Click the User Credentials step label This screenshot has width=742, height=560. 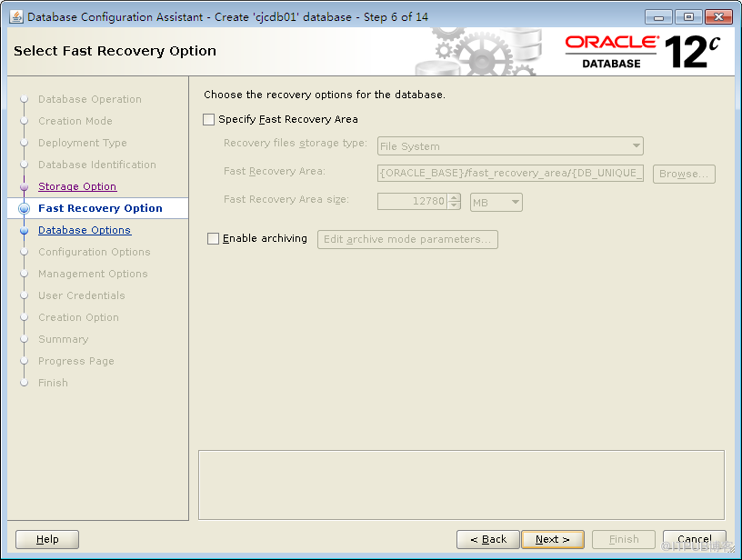(82, 295)
